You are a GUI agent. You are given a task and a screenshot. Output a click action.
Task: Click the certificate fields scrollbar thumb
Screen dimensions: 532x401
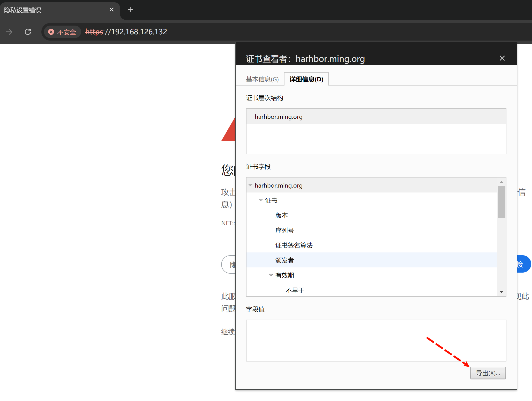[501, 202]
